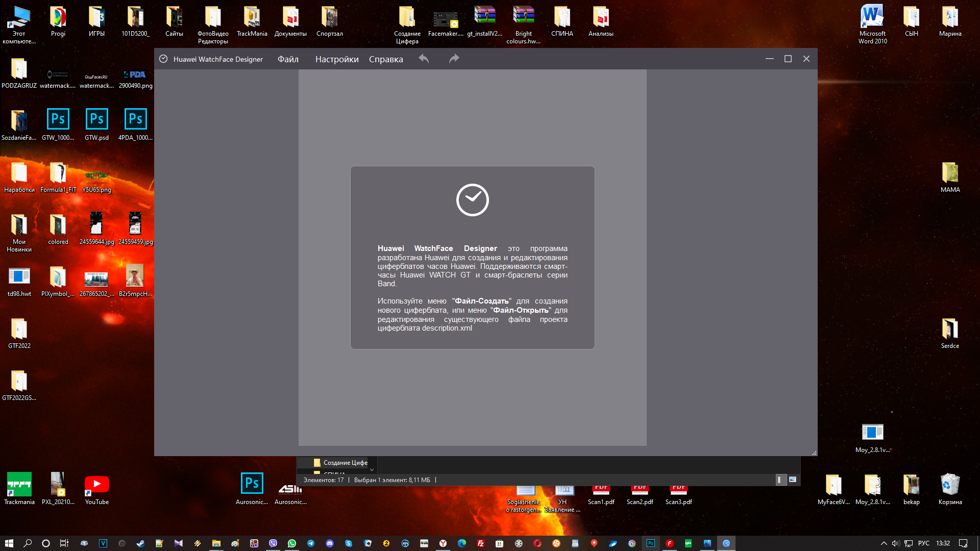The height and width of the screenshot is (551, 980).
Task: Show hidden system tray icons chevron
Action: (x=884, y=543)
